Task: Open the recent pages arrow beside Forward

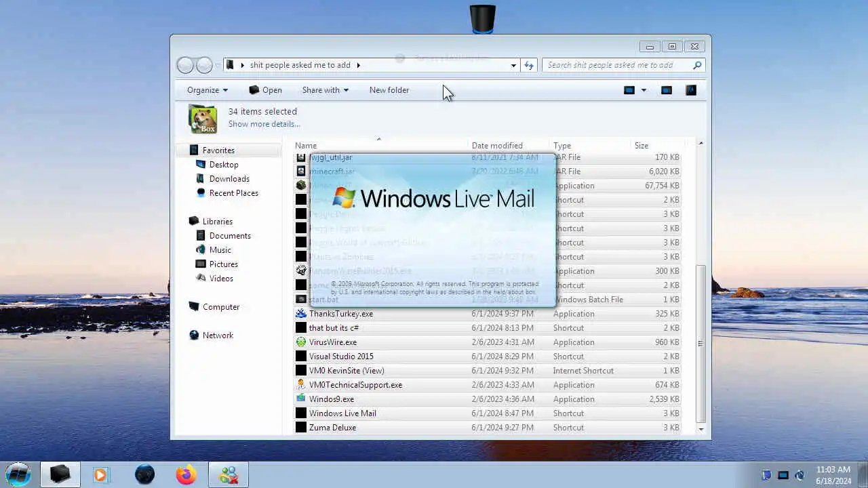Action: pyautogui.click(x=218, y=65)
